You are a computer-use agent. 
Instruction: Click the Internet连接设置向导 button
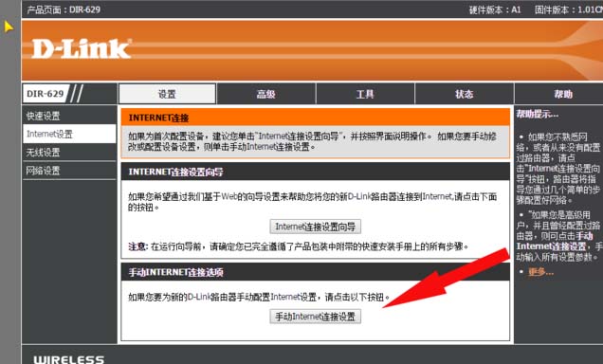[315, 227]
